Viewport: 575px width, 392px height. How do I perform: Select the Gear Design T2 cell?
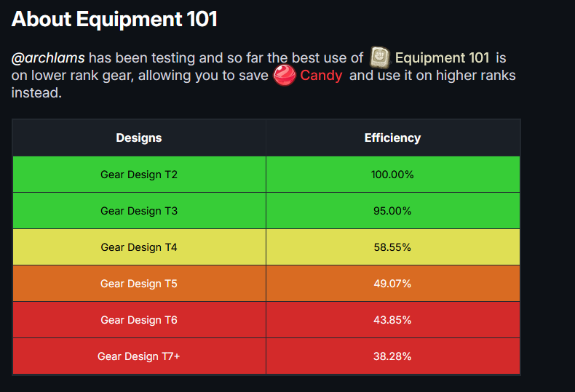pos(139,175)
